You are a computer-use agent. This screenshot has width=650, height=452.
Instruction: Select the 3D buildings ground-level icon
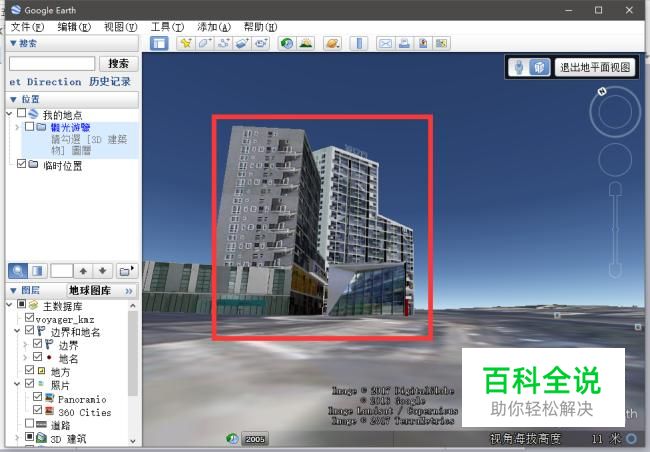(539, 67)
